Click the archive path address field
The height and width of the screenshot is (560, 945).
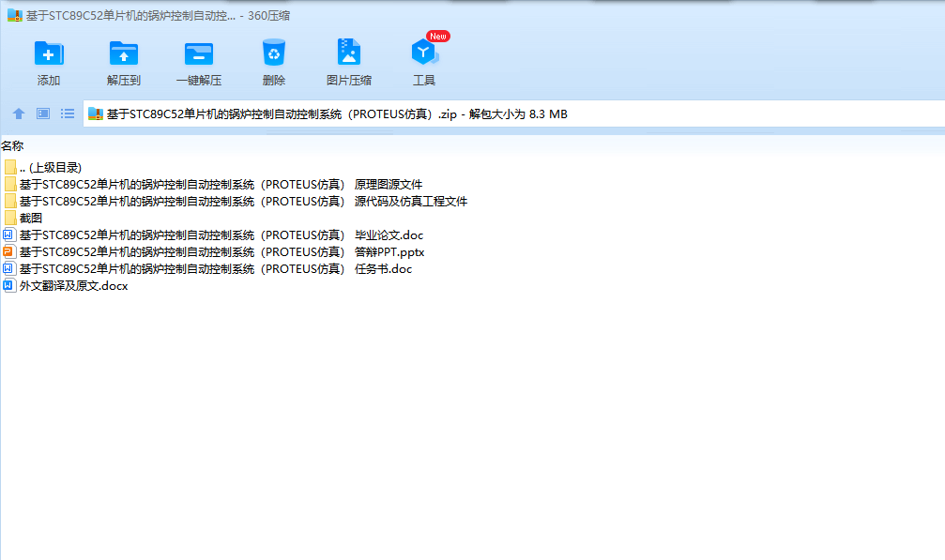(x=514, y=114)
